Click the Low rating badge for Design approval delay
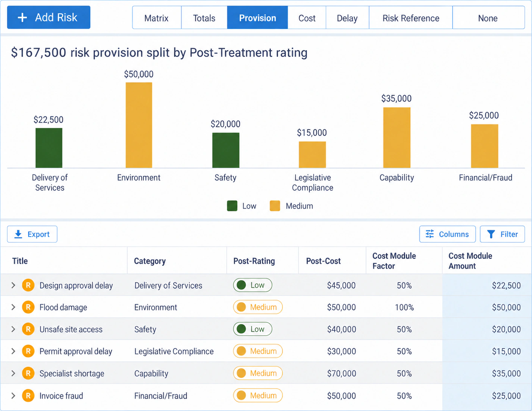 tap(253, 285)
